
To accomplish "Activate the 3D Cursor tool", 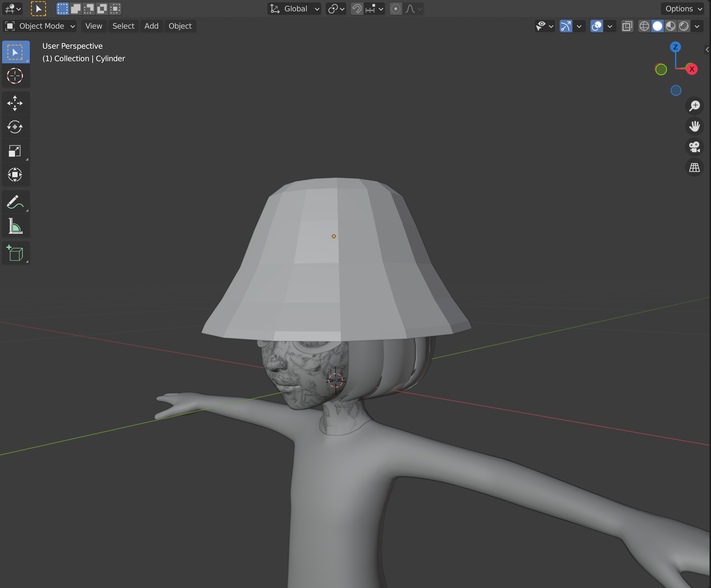I will [16, 76].
